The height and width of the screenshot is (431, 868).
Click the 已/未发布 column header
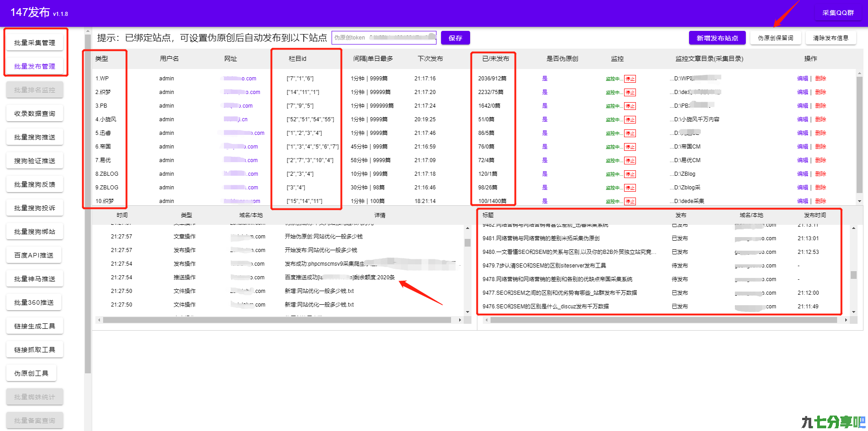pyautogui.click(x=496, y=59)
